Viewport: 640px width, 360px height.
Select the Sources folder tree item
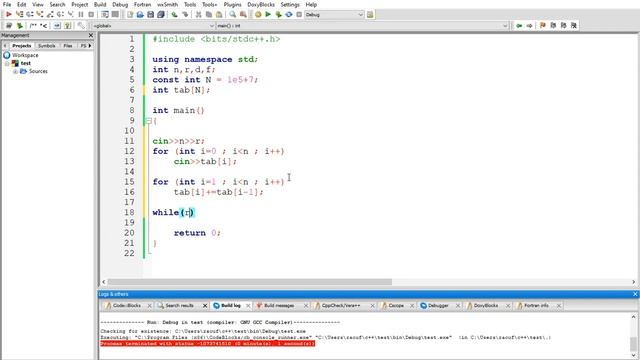point(38,71)
